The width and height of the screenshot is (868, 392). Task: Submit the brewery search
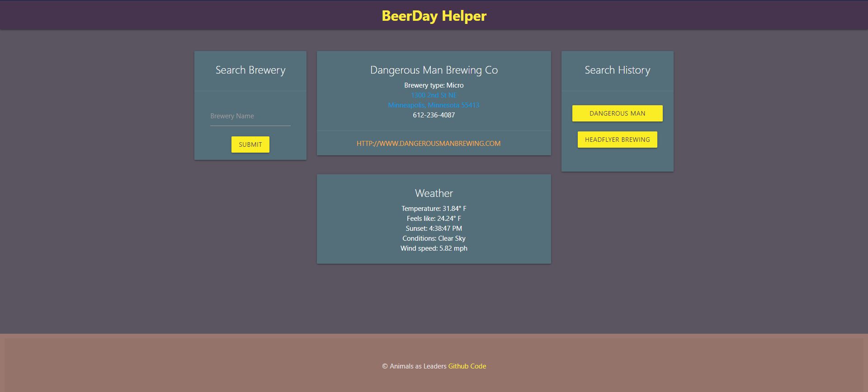[250, 145]
